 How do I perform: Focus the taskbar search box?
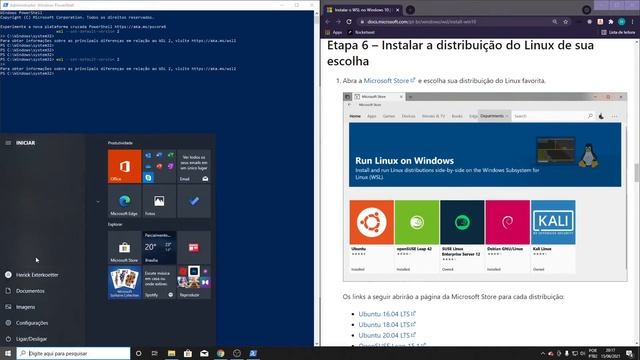(x=73, y=353)
